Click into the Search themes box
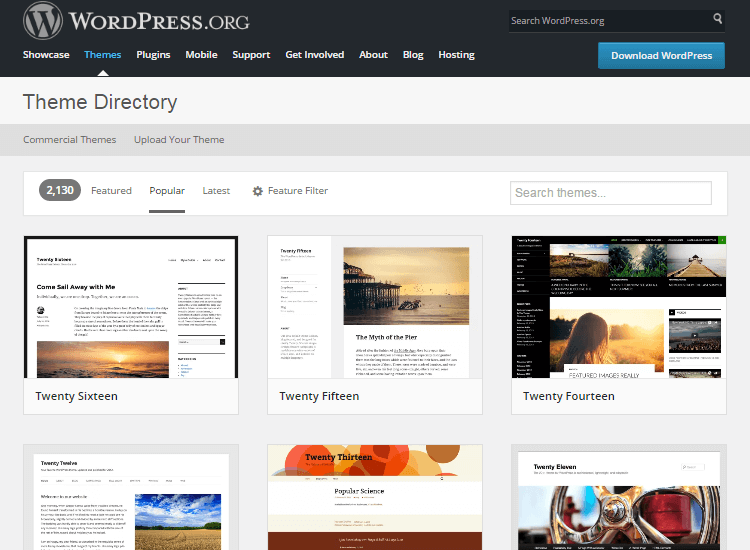Image resolution: width=750 pixels, height=550 pixels. click(610, 193)
